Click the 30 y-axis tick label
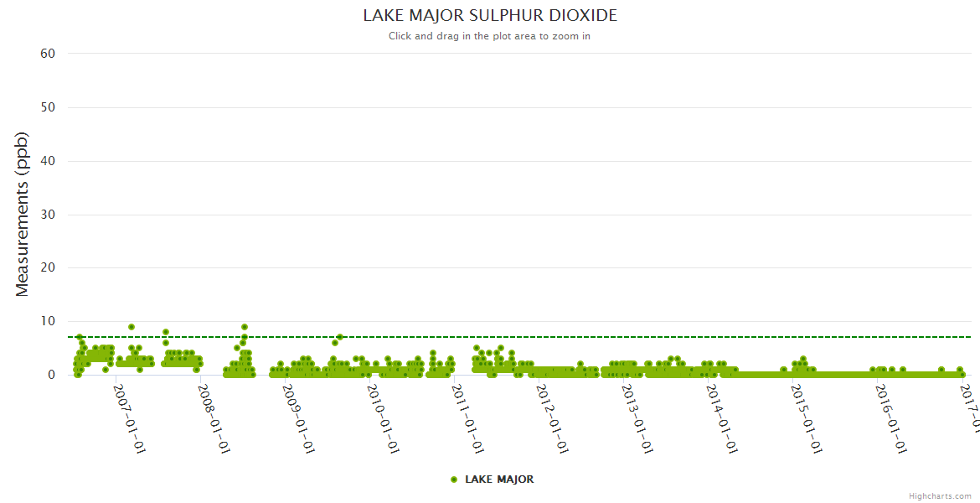 coord(48,215)
